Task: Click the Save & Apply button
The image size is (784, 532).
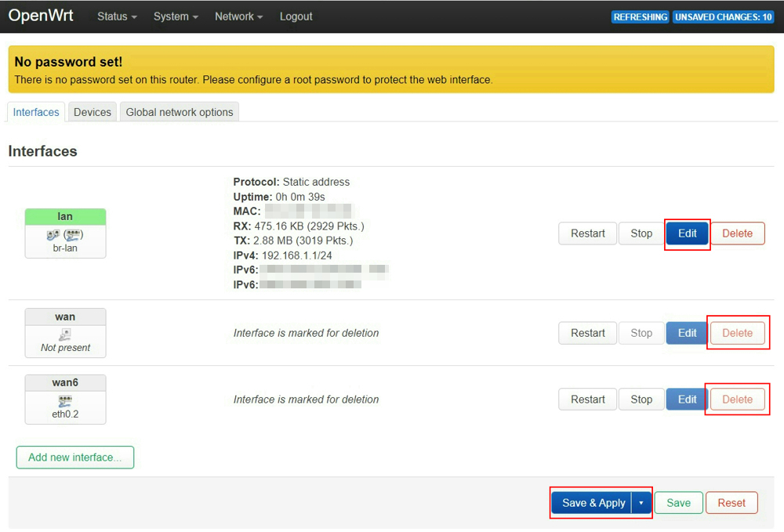Action: point(593,502)
